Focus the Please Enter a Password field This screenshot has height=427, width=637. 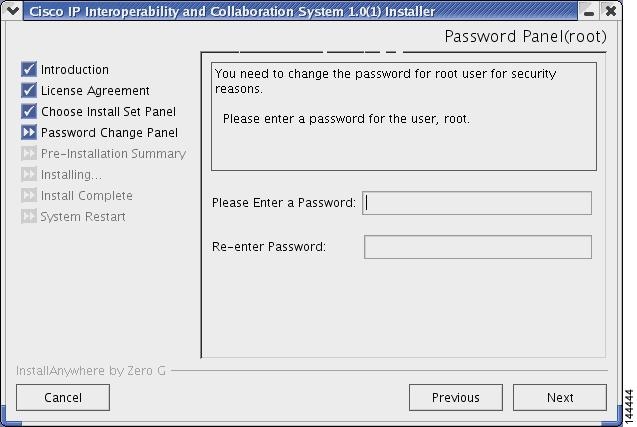(477, 203)
